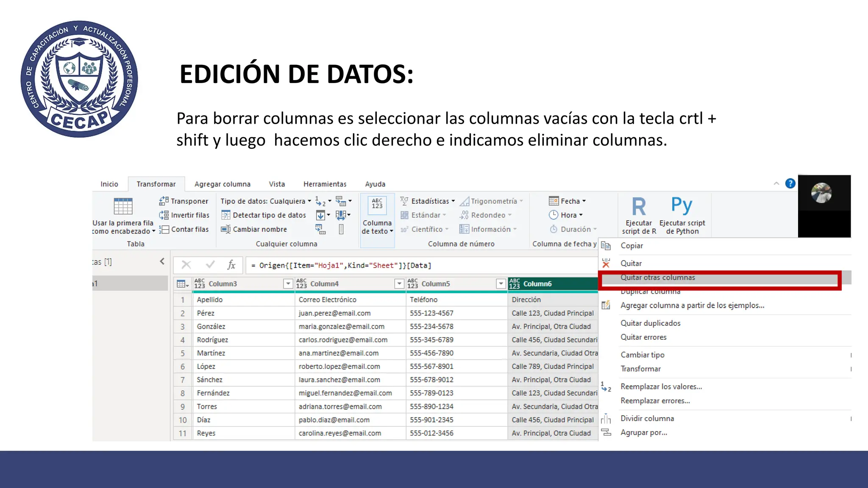
Task: Open Tipo de datos: Cualquiera dropdown
Action: coord(266,201)
